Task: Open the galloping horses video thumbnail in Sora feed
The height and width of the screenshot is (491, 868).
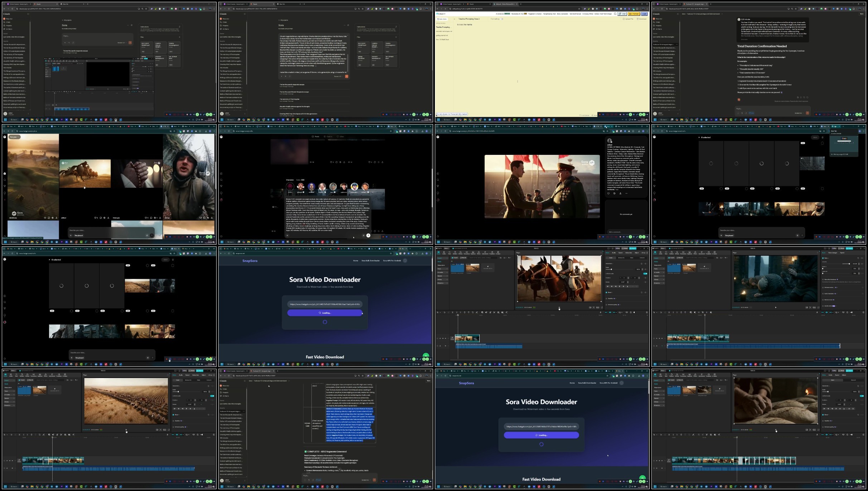Action: click(85, 174)
